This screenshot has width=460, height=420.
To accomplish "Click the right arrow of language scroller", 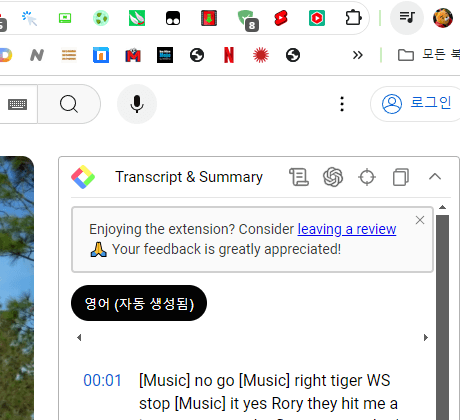I will [x=426, y=338].
